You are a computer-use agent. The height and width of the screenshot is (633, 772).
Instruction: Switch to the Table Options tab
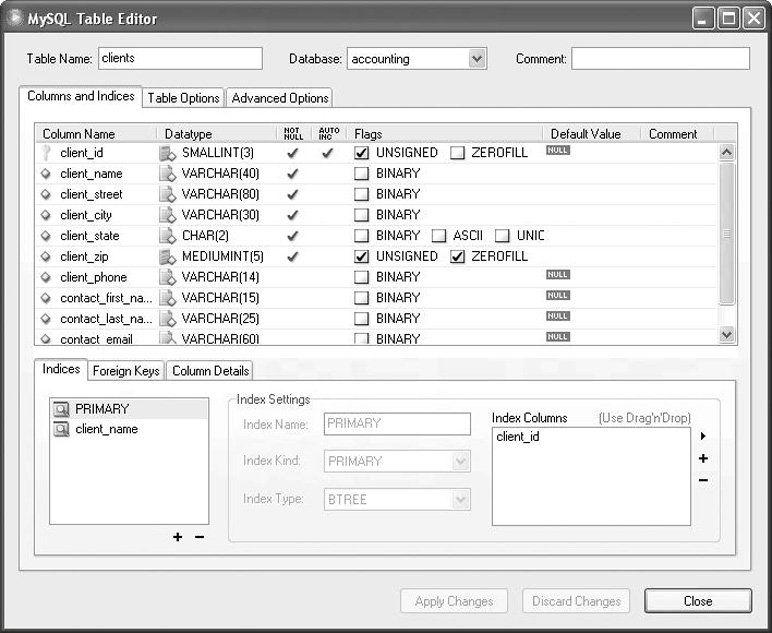[184, 98]
